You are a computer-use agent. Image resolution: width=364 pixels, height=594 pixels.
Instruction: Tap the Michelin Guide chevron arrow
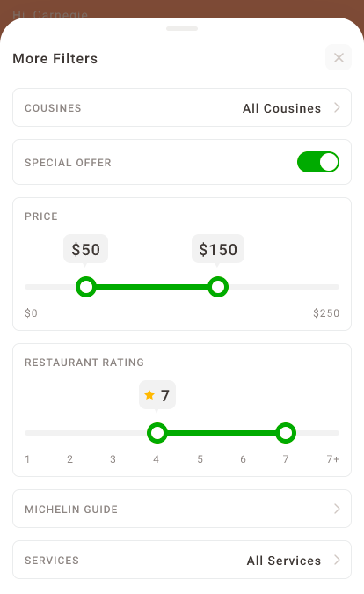[x=337, y=509]
